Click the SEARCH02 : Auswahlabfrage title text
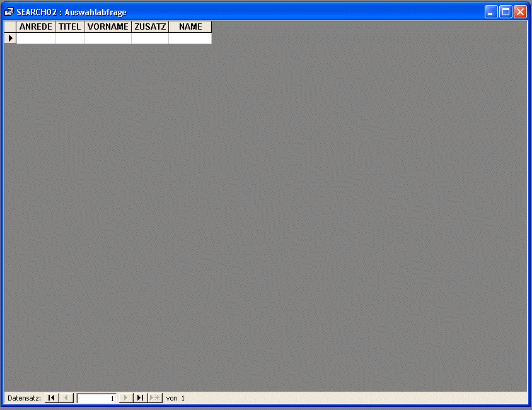The height and width of the screenshot is (410, 532). point(72,12)
